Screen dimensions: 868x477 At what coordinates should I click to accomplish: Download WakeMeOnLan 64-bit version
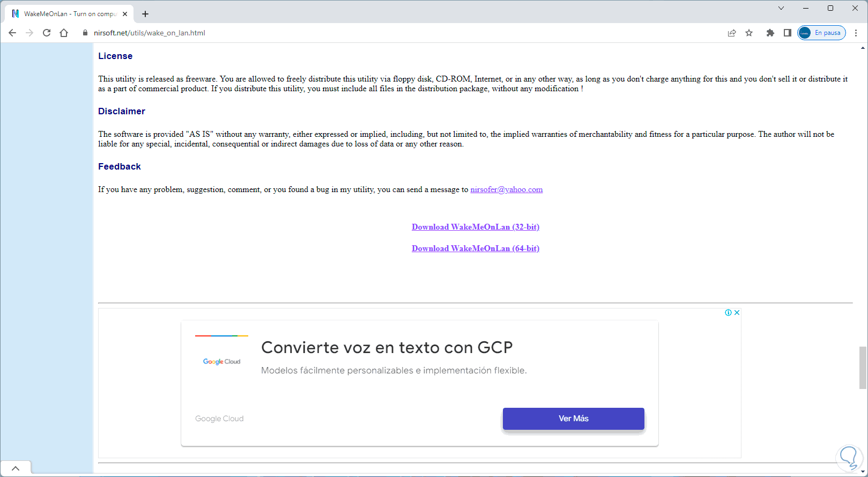coord(476,248)
